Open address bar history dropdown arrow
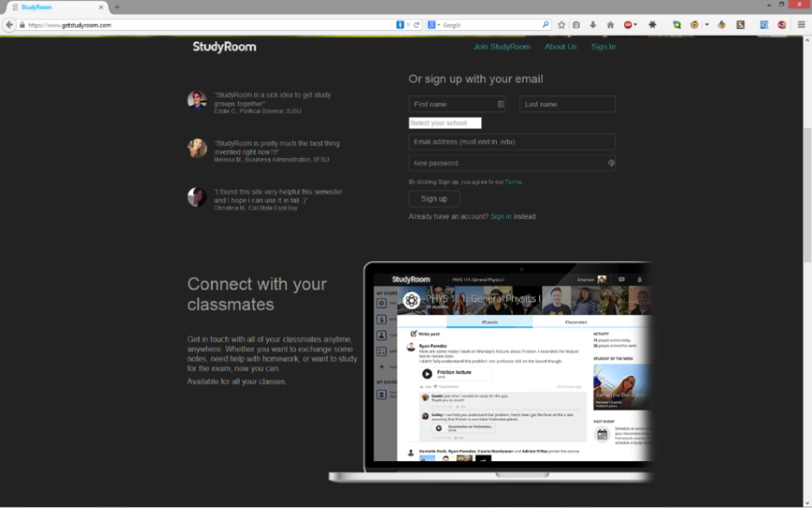The height and width of the screenshot is (508, 812). tap(408, 25)
